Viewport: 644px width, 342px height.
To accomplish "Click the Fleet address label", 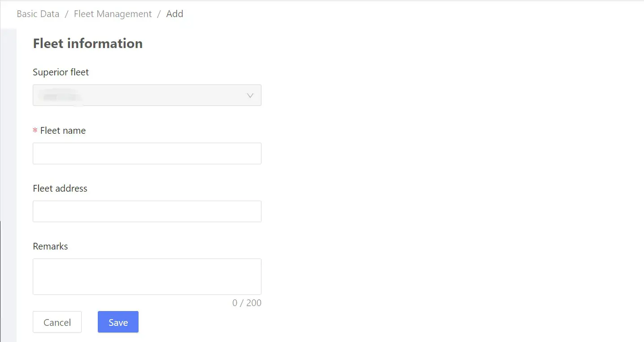I will click(x=60, y=188).
